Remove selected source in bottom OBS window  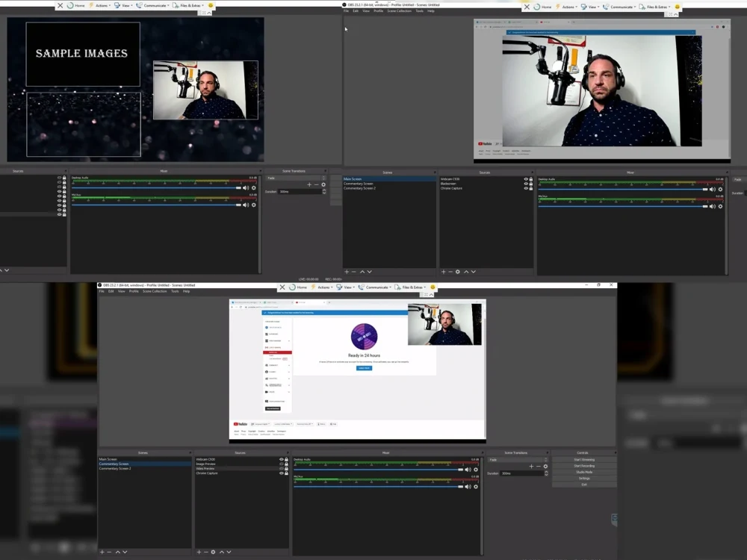206,552
